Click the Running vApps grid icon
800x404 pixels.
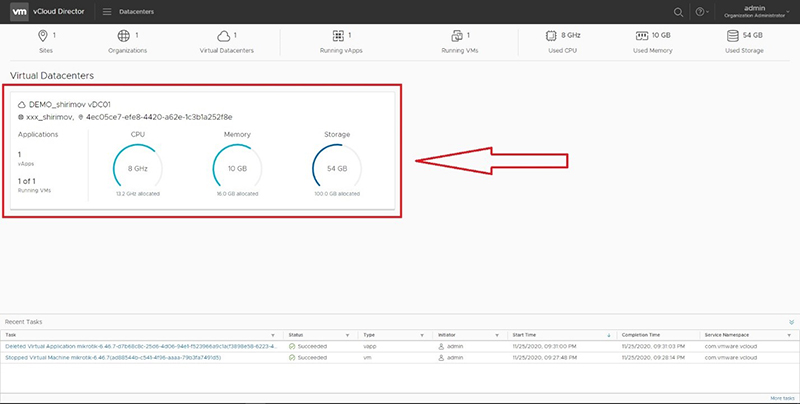[338, 36]
